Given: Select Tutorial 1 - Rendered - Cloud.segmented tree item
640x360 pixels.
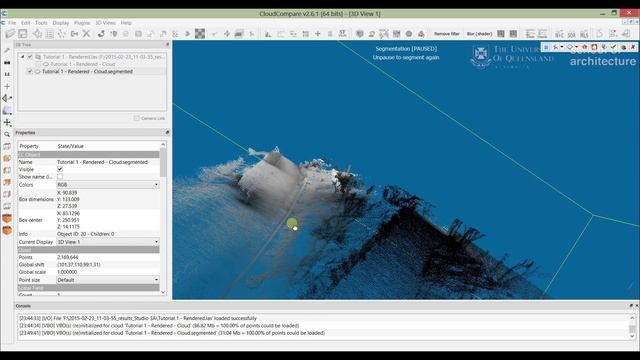Looking at the screenshot, I should pos(87,71).
